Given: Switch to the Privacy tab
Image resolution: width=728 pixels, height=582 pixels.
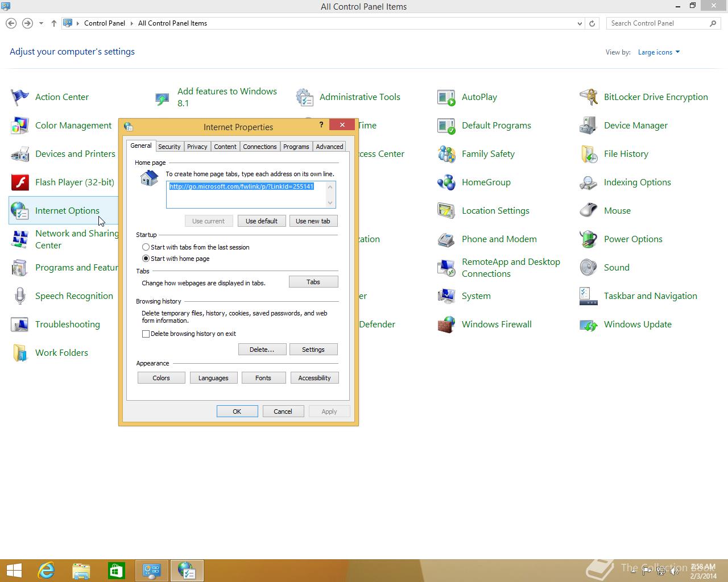Looking at the screenshot, I should point(197,147).
